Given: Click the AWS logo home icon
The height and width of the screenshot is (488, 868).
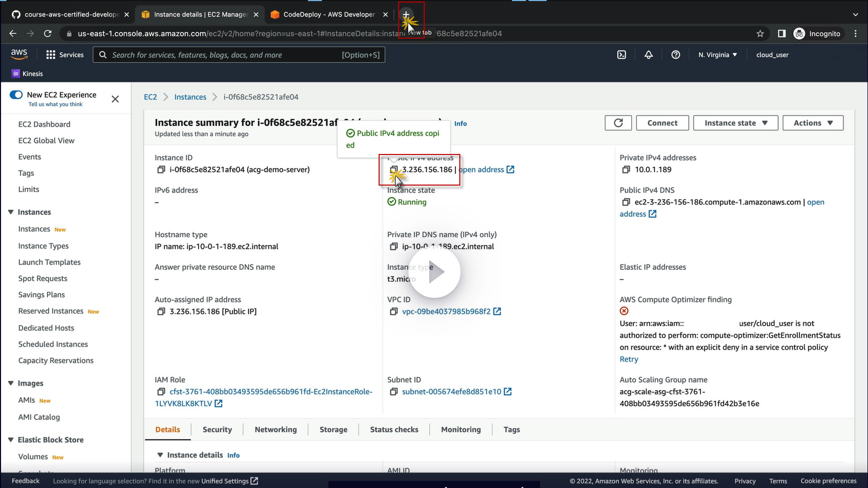Looking at the screenshot, I should pyautogui.click(x=19, y=54).
